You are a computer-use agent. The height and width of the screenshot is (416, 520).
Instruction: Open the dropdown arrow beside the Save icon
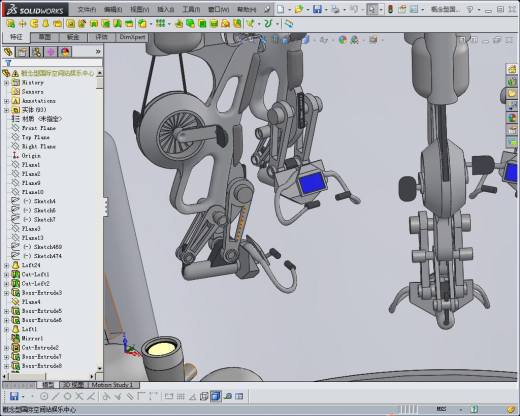point(326,10)
